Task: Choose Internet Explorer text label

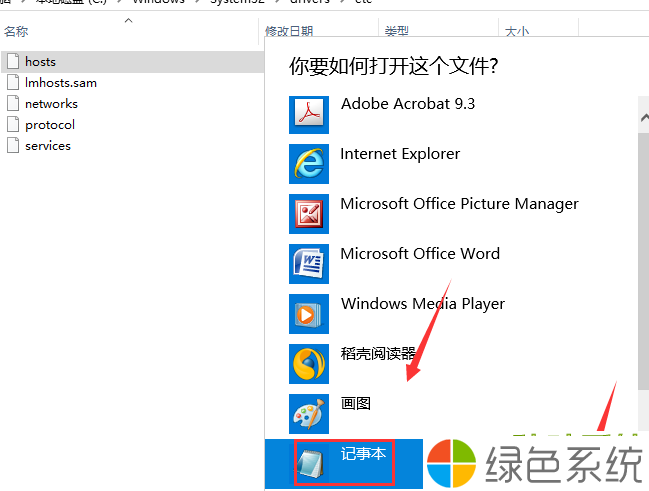Action: pyautogui.click(x=400, y=154)
